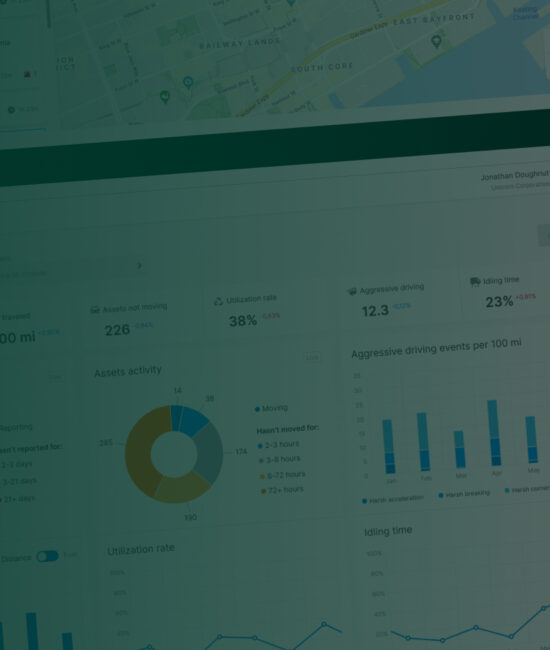Select the green map pin below Railway Lands
550x650 pixels.
[165, 97]
